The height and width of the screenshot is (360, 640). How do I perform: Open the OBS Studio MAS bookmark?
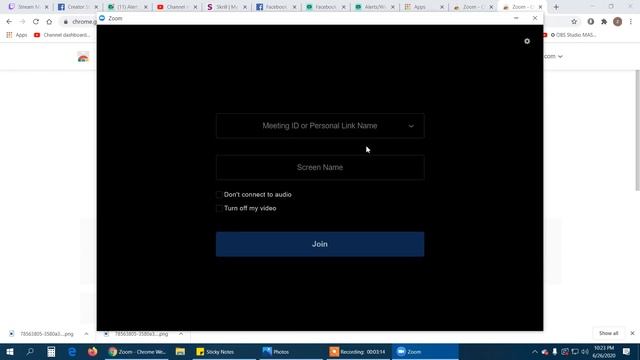[x=573, y=35]
